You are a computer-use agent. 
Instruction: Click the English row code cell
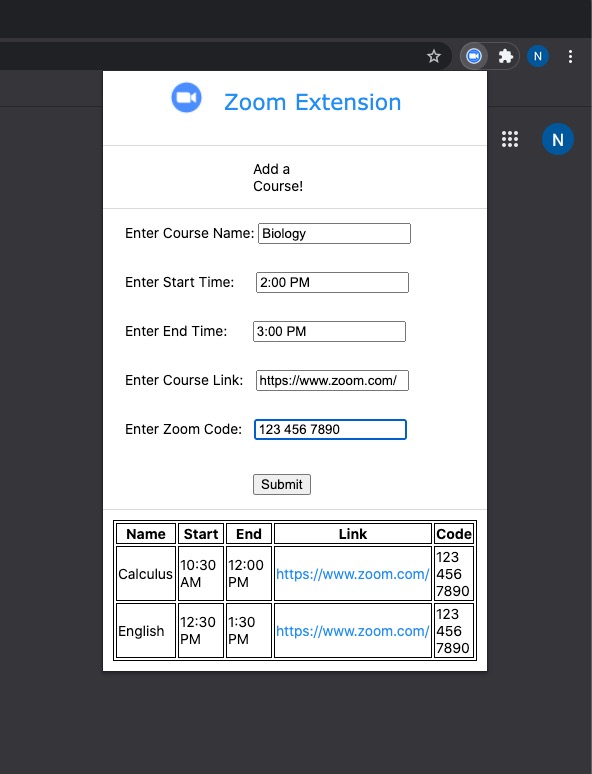pyautogui.click(x=453, y=630)
